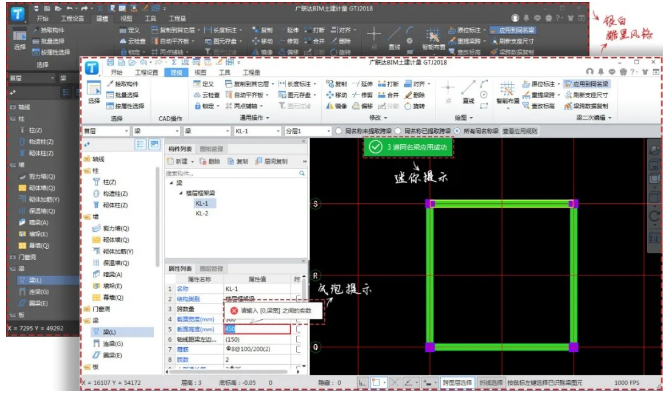Click the 应用到同名梁 ribbon button

tap(586, 84)
